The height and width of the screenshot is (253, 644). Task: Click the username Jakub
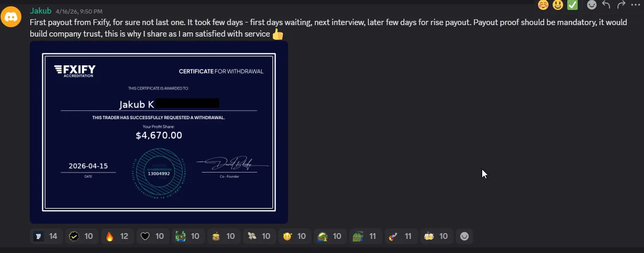tap(41, 10)
